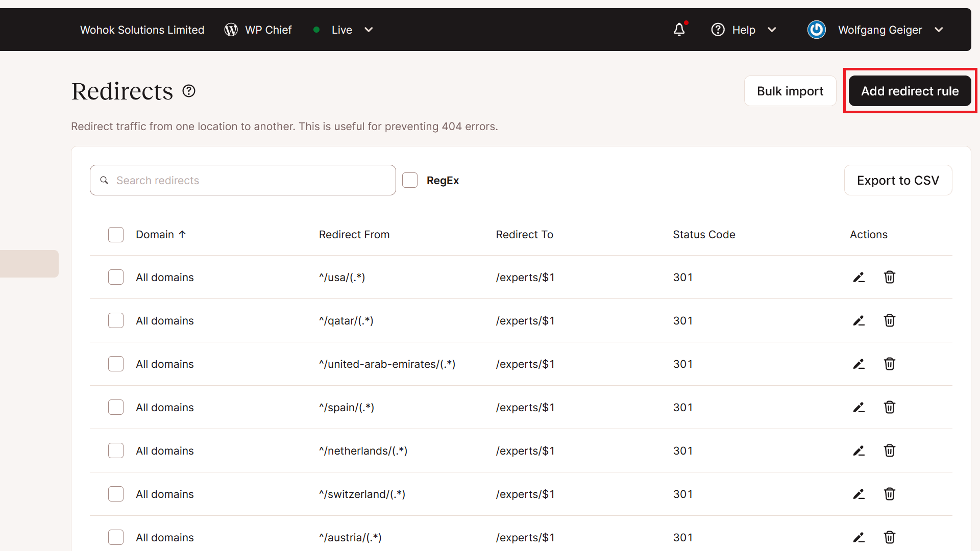Click the Add redirect rule button
Viewport: 980px width, 551px height.
(x=910, y=91)
